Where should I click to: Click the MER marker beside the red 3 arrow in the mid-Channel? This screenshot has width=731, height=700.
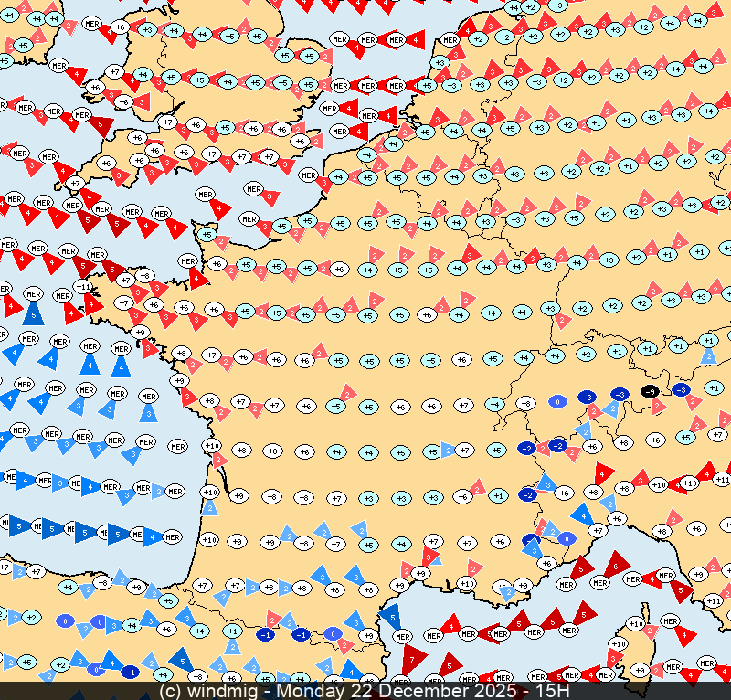click(x=253, y=189)
